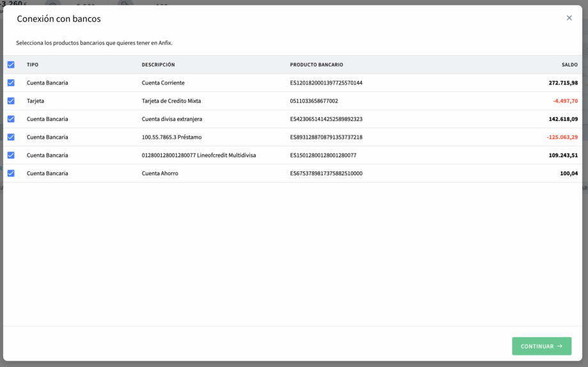Deselect the Cuenta Ahorro checkbox

tap(11, 173)
